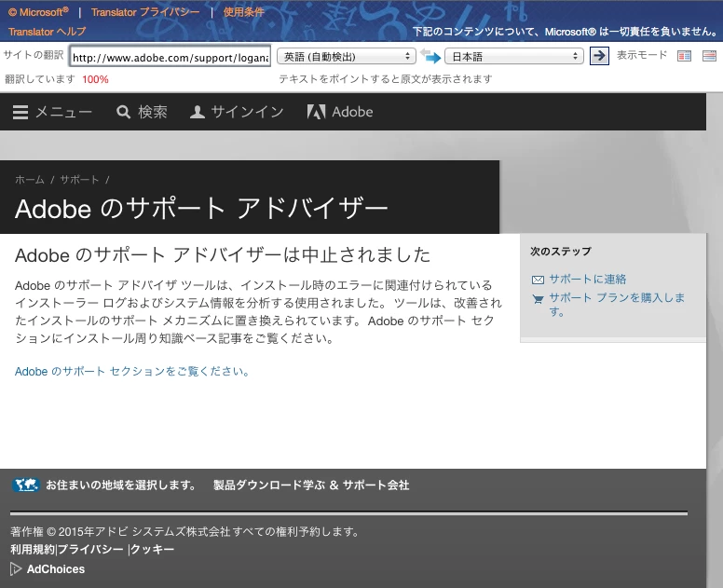This screenshot has height=588, width=723.
Task: Open the サインイン navigation item
Action: click(247, 112)
